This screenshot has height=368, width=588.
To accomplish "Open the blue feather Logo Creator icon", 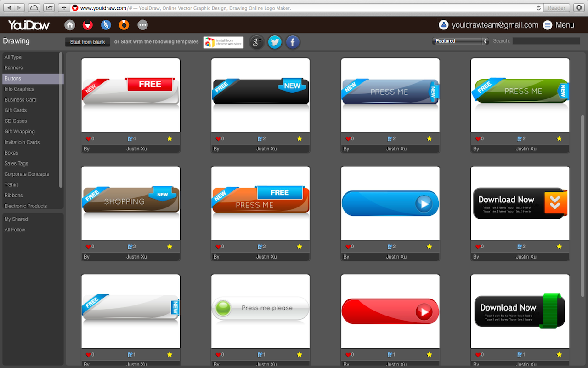I will pos(106,25).
